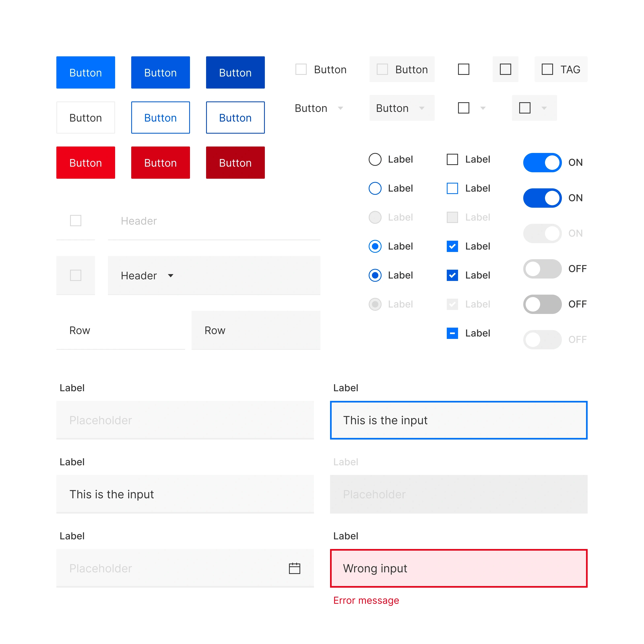Click the darkest red filled Button
644x644 pixels.
click(x=235, y=163)
